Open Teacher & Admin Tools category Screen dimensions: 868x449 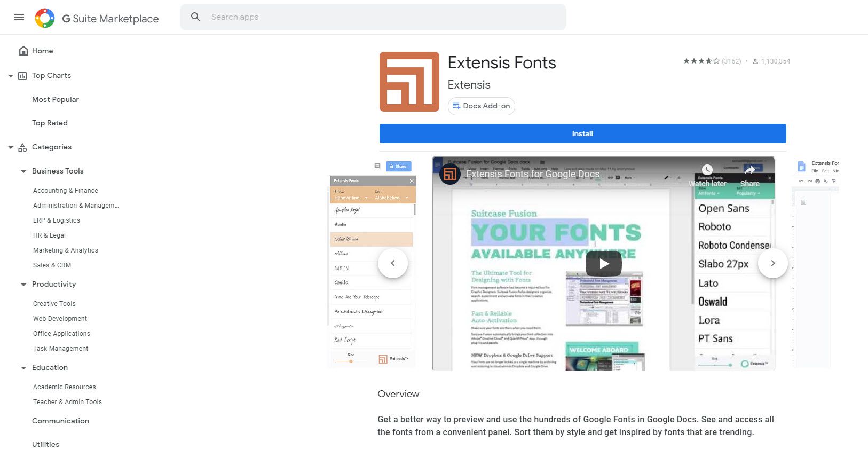click(67, 402)
